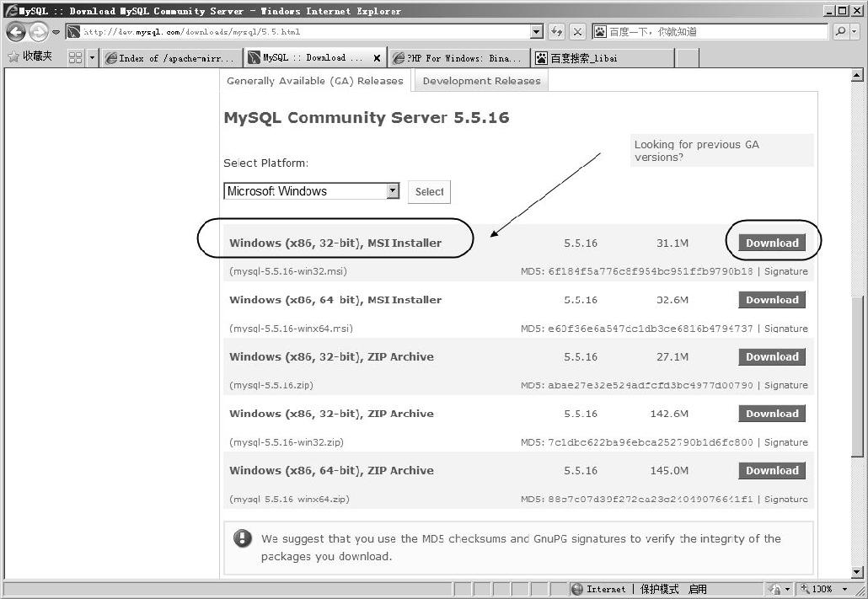This screenshot has width=868, height=599.
Task: Click the Refresh page icon
Action: (556, 31)
